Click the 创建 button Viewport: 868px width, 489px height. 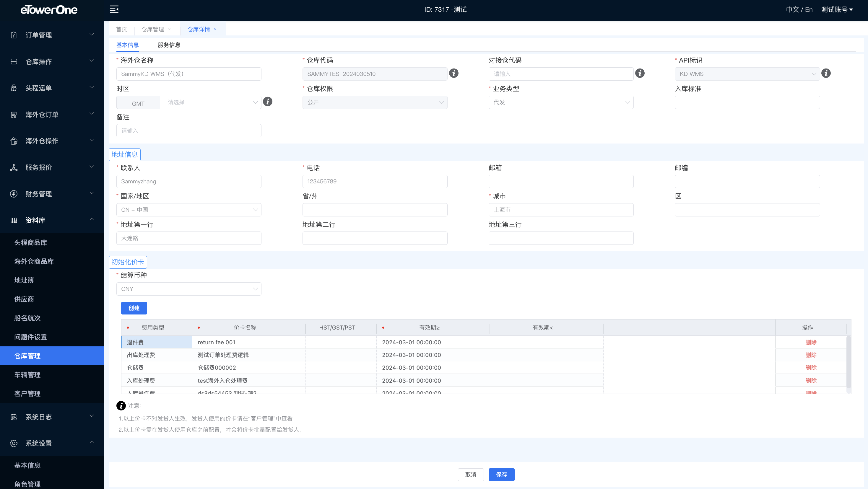[x=134, y=308]
